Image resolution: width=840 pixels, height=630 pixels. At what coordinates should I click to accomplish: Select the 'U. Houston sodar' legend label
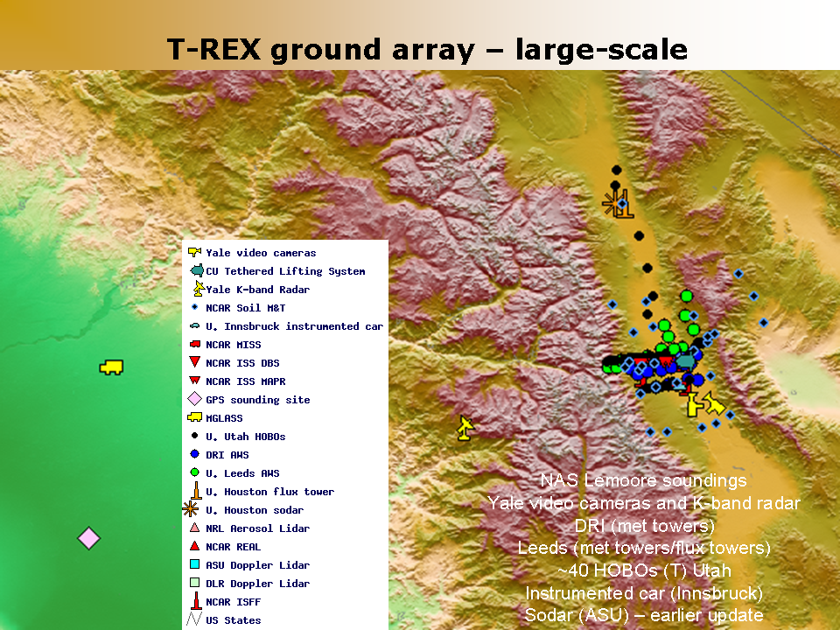255,510
